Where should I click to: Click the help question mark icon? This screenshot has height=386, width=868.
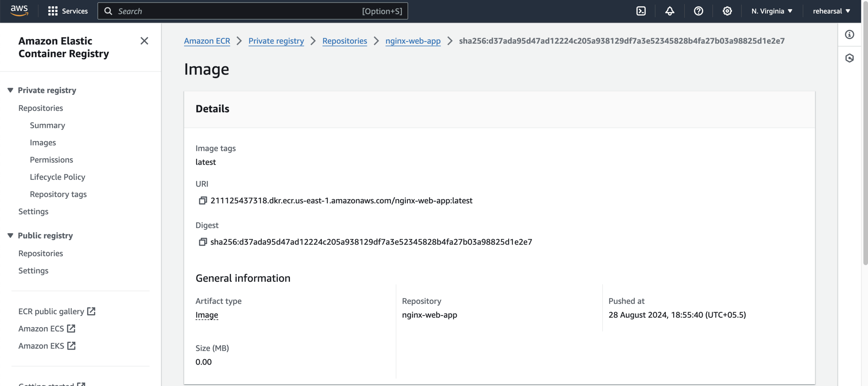click(698, 11)
